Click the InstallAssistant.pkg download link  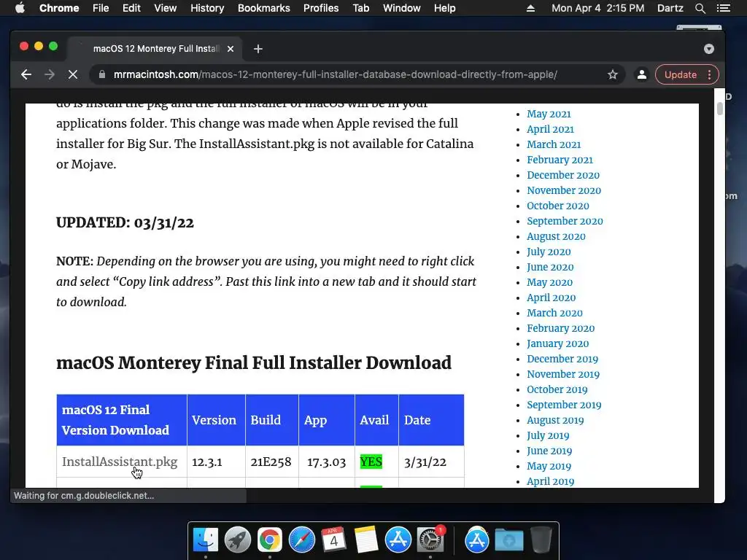point(120,462)
